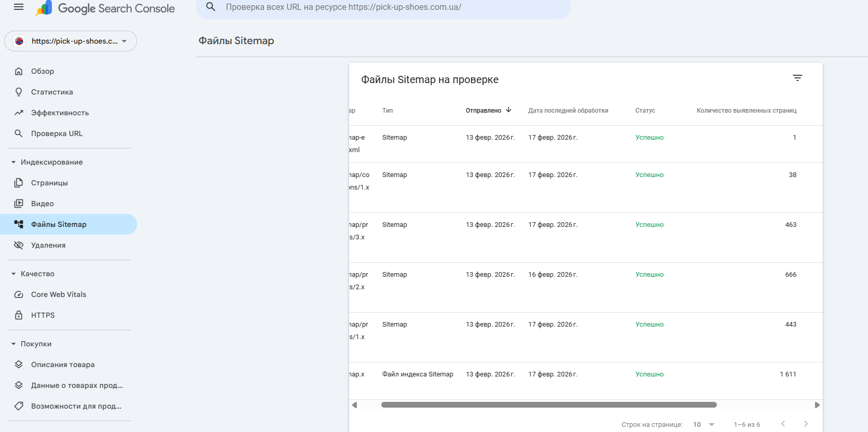Screen dimensions: 868x432
Task: Go to Удаления (Removals) section
Action: (x=48, y=245)
